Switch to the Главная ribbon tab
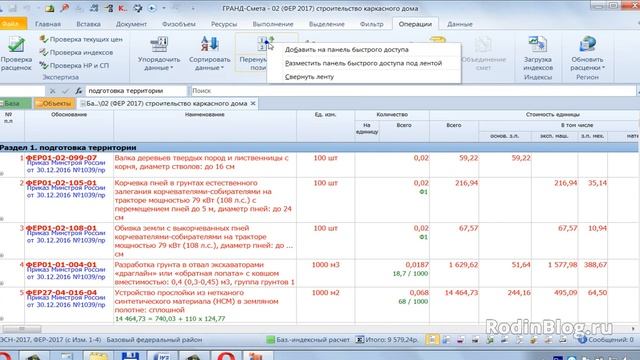Viewport: 640px width, 360px height. click(x=48, y=24)
